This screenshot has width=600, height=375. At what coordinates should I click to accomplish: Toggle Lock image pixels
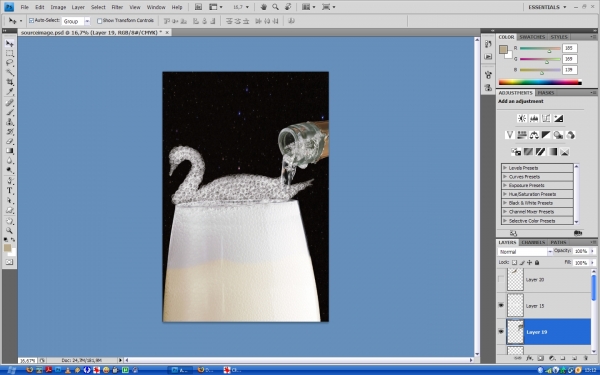(x=522, y=262)
